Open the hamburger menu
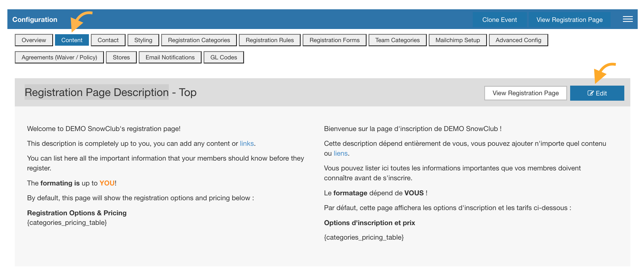 tap(628, 19)
